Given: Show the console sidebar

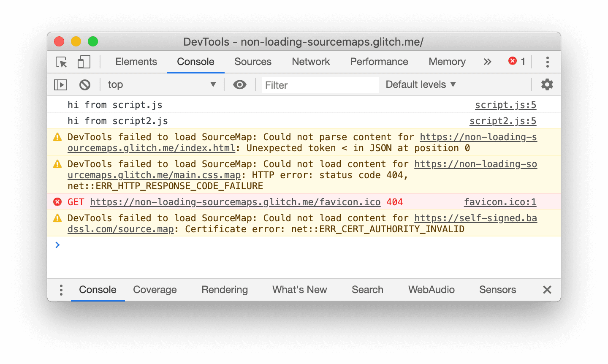Looking at the screenshot, I should click(x=60, y=84).
